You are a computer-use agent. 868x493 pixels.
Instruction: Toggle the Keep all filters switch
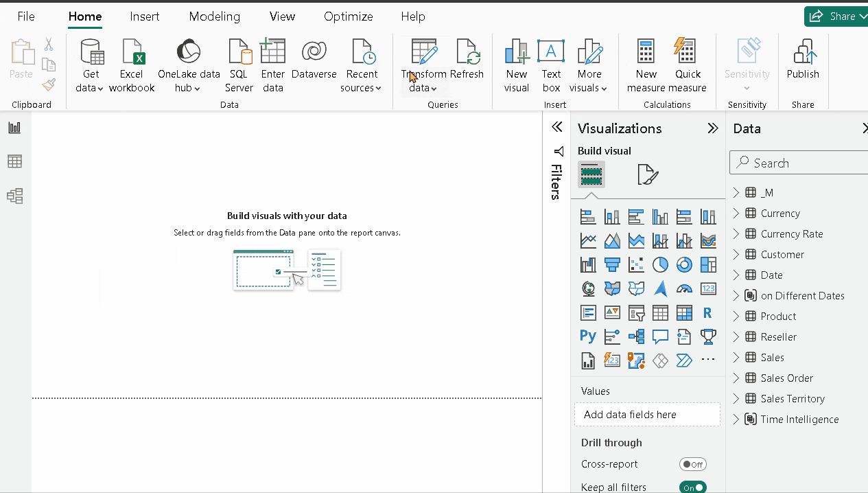pyautogui.click(x=693, y=488)
